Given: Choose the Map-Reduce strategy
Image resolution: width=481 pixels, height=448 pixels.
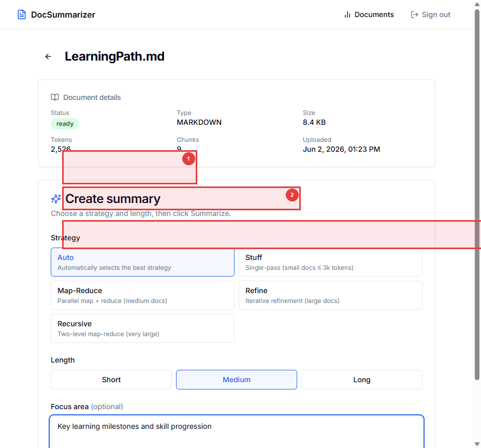Looking at the screenshot, I should point(143,295).
